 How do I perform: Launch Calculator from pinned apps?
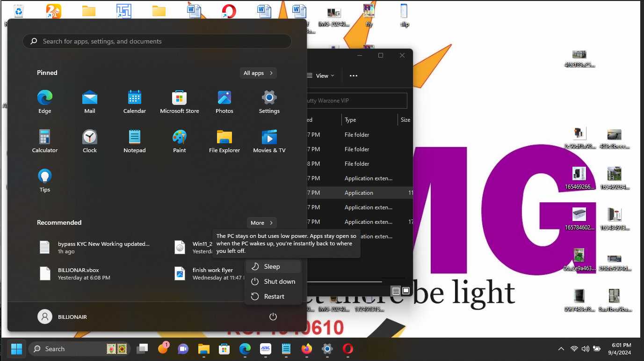point(45,141)
